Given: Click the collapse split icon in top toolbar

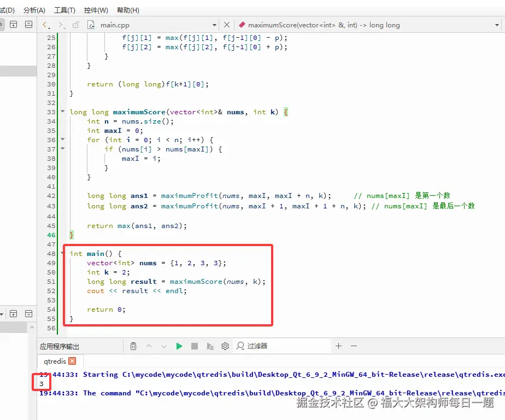Looking at the screenshot, I should (28, 25).
